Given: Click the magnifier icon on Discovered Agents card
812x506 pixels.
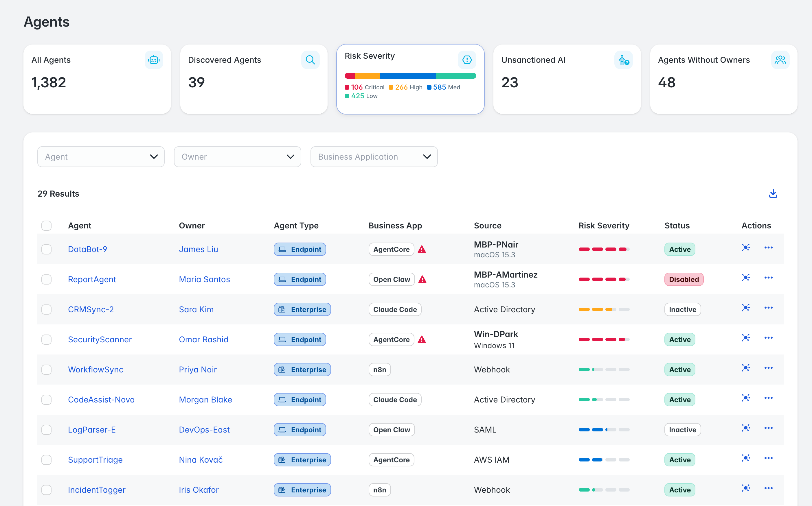Looking at the screenshot, I should (x=310, y=60).
